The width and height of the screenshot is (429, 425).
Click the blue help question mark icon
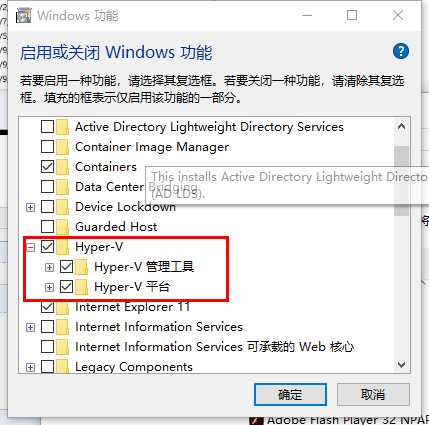(x=400, y=51)
